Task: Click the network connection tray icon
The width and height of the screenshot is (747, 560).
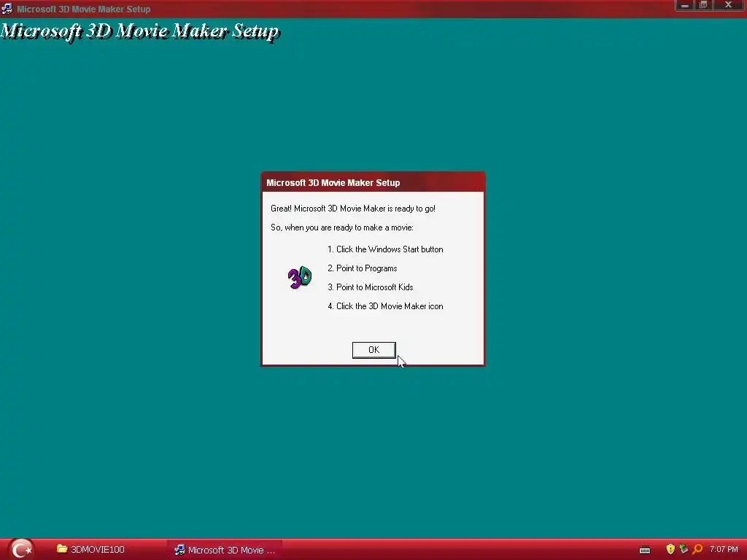Action: pos(684,549)
